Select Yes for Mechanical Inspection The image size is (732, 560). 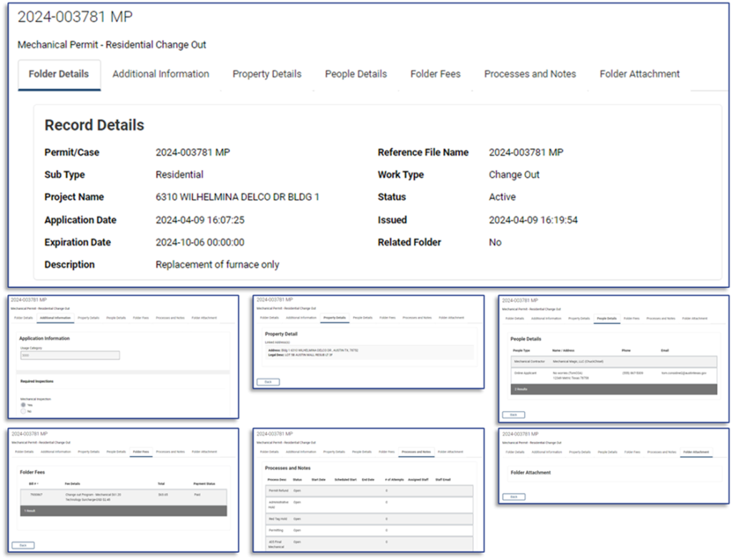(x=23, y=405)
